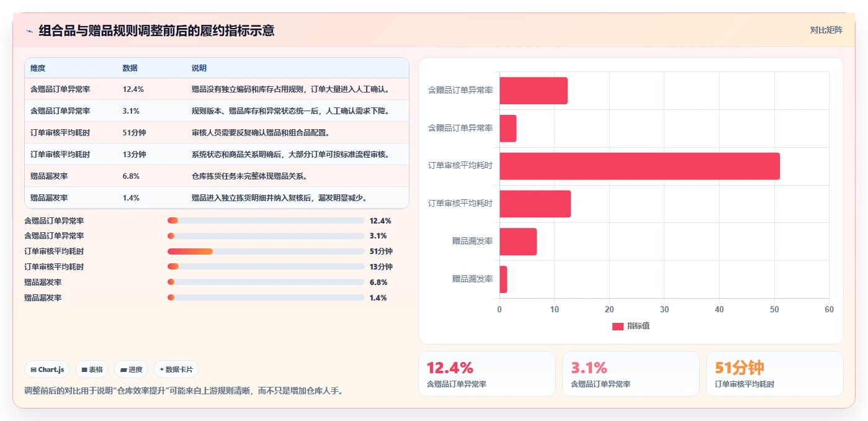
Task: Click the progress bar showing 12.4%
Action: 266,220
